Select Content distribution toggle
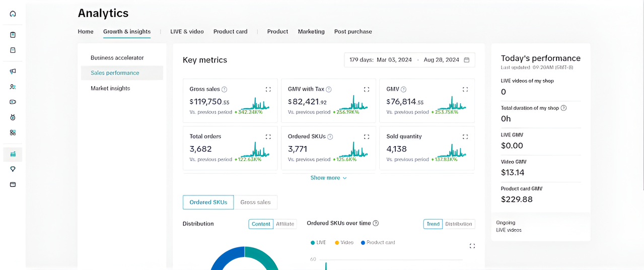644x270 pixels. click(261, 224)
